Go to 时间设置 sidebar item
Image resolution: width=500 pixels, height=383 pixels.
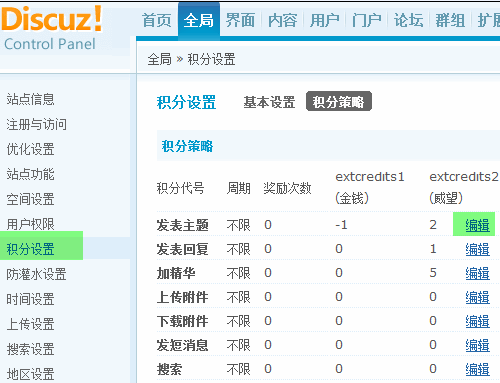[31, 299]
